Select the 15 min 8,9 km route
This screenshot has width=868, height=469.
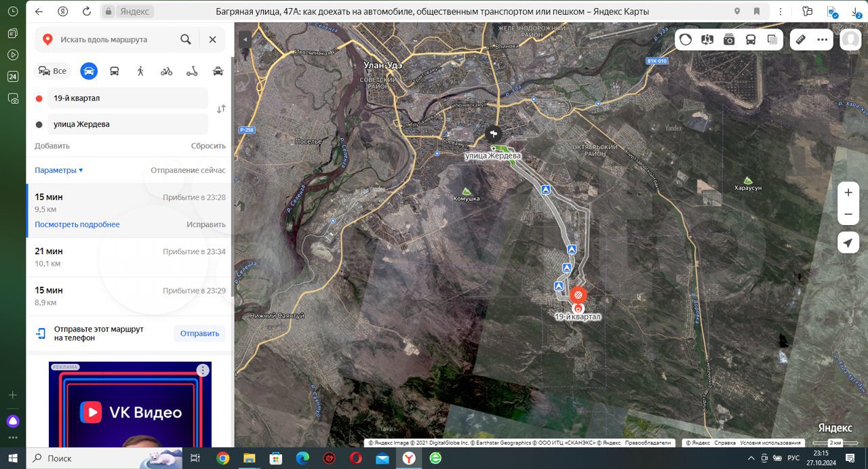[x=130, y=296]
